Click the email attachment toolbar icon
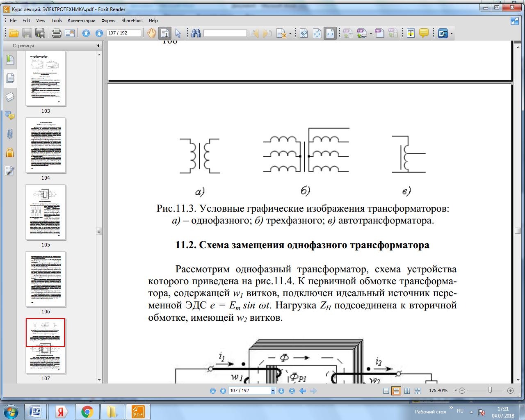The height and width of the screenshot is (420, 525). pyautogui.click(x=70, y=33)
